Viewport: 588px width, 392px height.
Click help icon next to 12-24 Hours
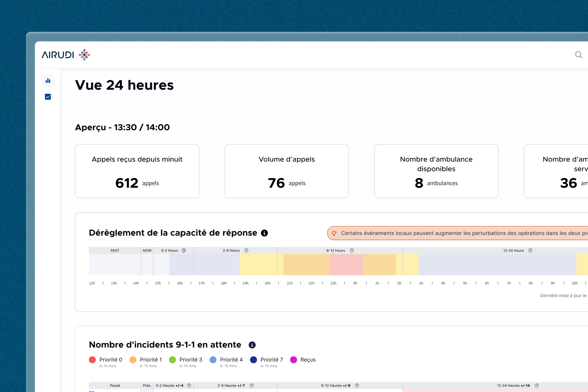[530, 250]
